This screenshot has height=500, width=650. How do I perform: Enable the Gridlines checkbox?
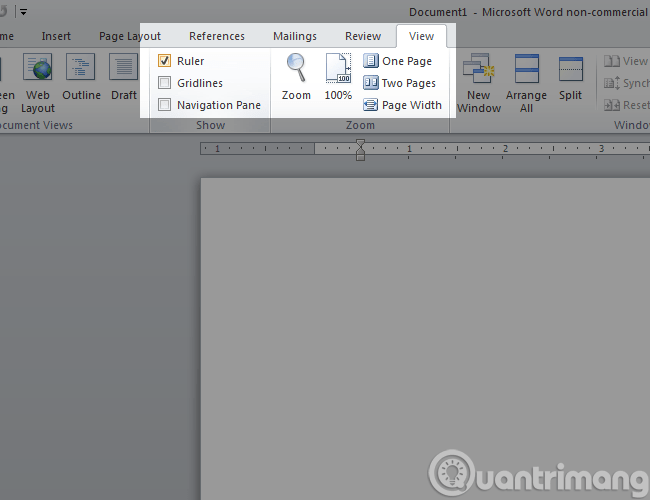coord(165,83)
